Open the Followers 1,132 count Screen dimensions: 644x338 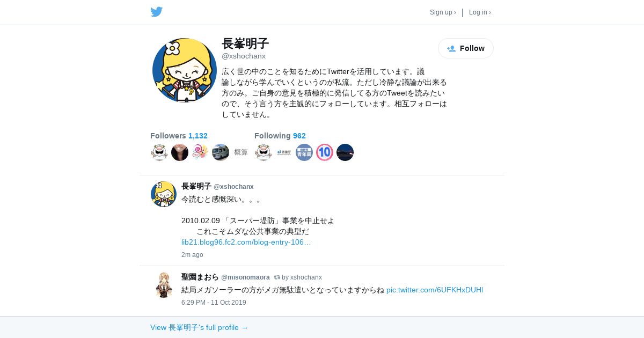pos(179,136)
